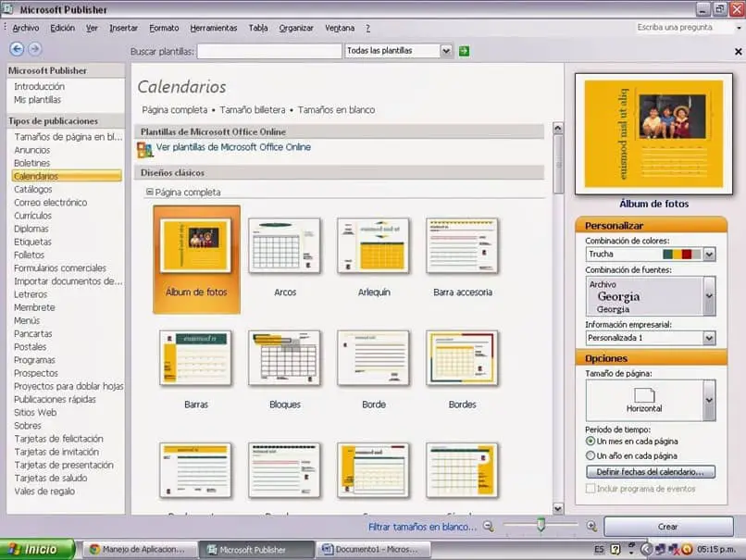Select Un año en cada página option
This screenshot has height=560, width=746.
pos(591,455)
